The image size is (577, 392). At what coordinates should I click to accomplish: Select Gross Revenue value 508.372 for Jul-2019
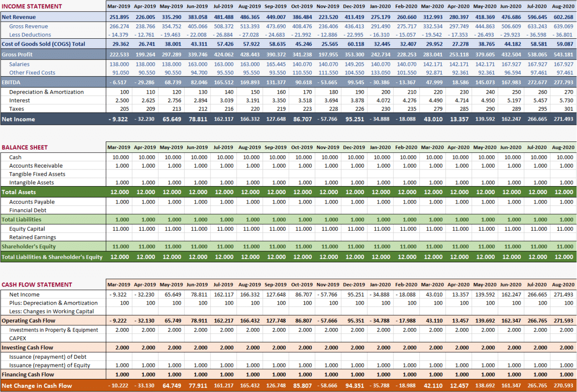tap(224, 27)
